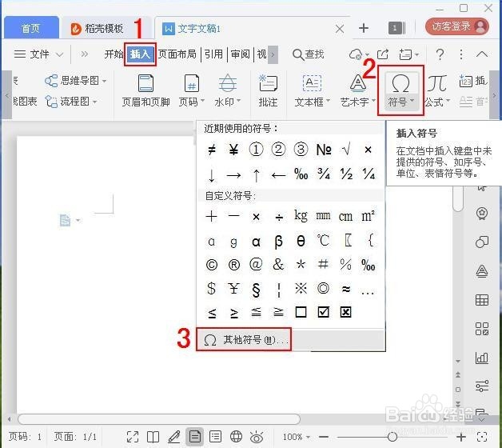This screenshot has height=448, width=502.
Task: Insert the → right arrow symbol
Action: click(x=233, y=176)
